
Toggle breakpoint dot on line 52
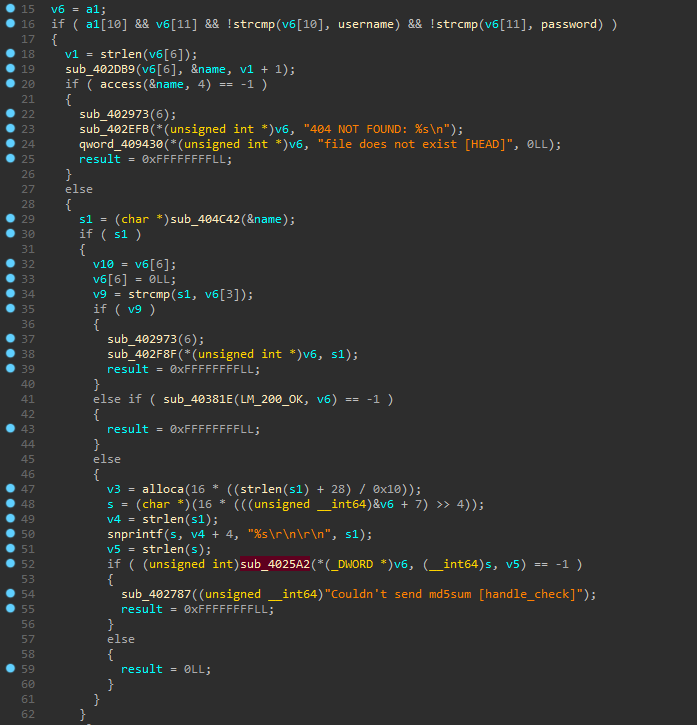(x=10, y=563)
